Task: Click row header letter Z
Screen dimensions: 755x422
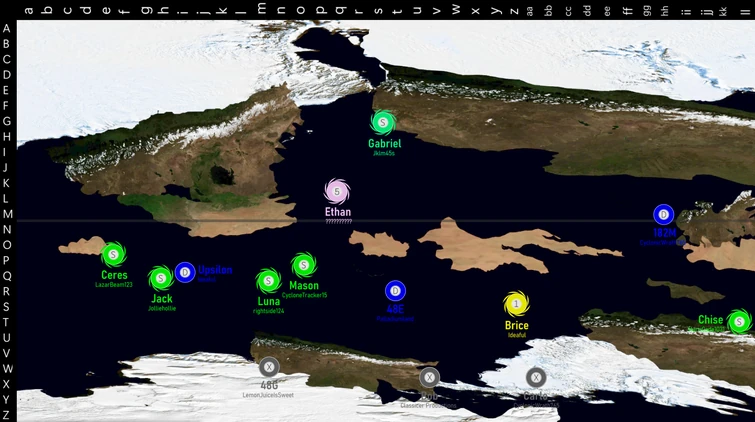Action: 6,415
